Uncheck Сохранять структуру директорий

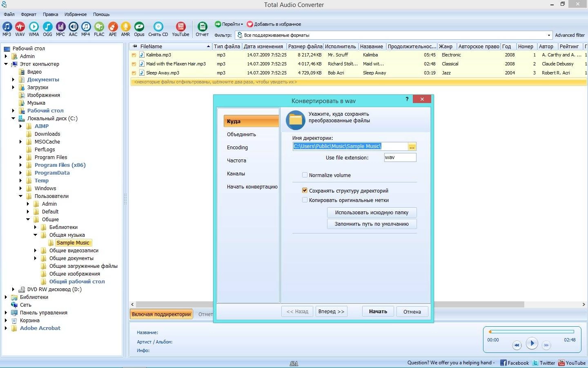(305, 191)
